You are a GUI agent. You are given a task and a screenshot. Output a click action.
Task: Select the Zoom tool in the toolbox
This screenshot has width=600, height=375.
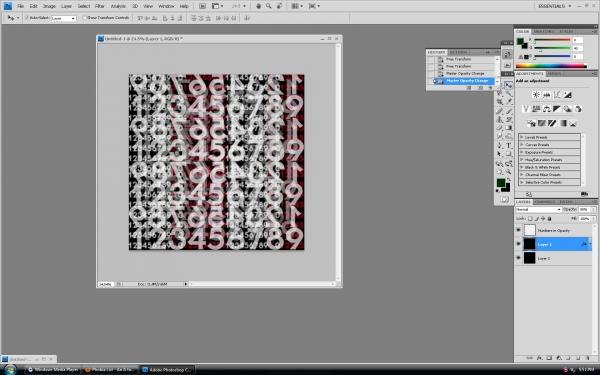(508, 171)
